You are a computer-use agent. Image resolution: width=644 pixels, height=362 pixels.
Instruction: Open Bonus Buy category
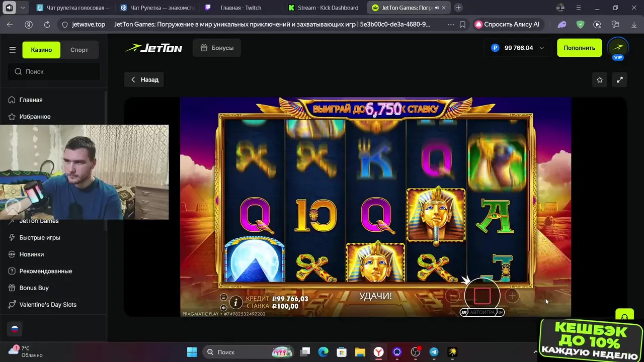34,288
